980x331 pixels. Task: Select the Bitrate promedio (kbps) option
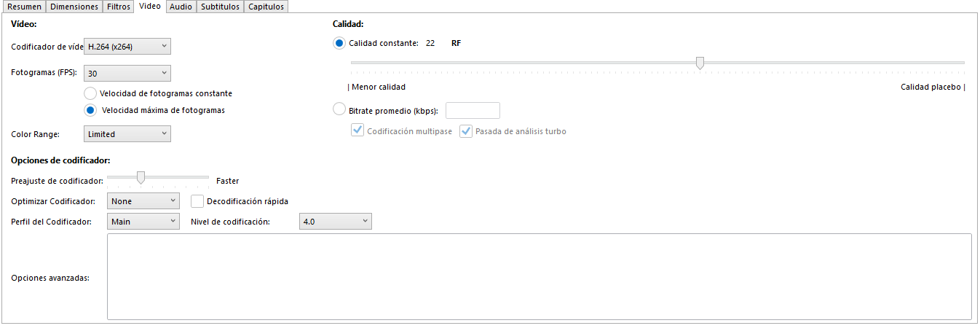[x=339, y=110]
